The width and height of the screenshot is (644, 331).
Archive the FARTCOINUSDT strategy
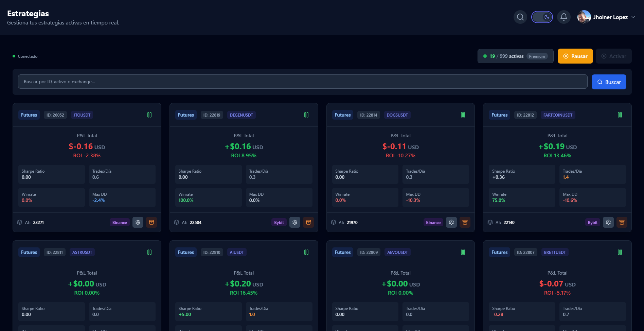pos(622,222)
